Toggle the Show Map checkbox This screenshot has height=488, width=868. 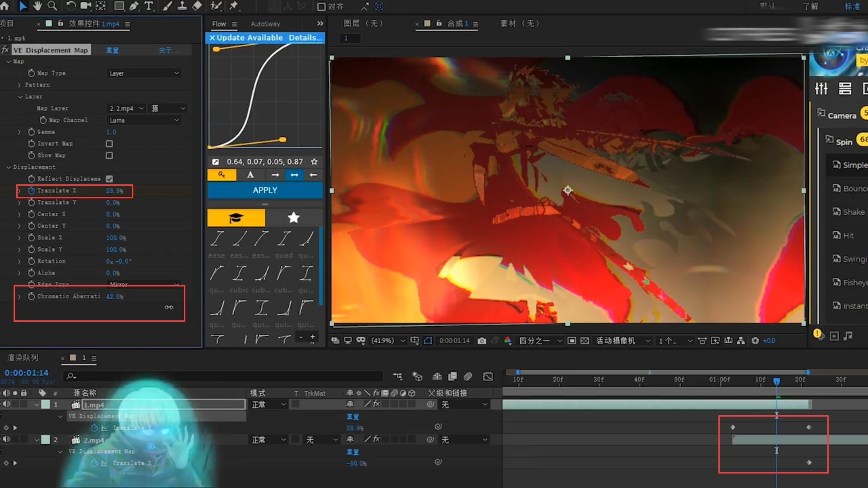(x=109, y=155)
